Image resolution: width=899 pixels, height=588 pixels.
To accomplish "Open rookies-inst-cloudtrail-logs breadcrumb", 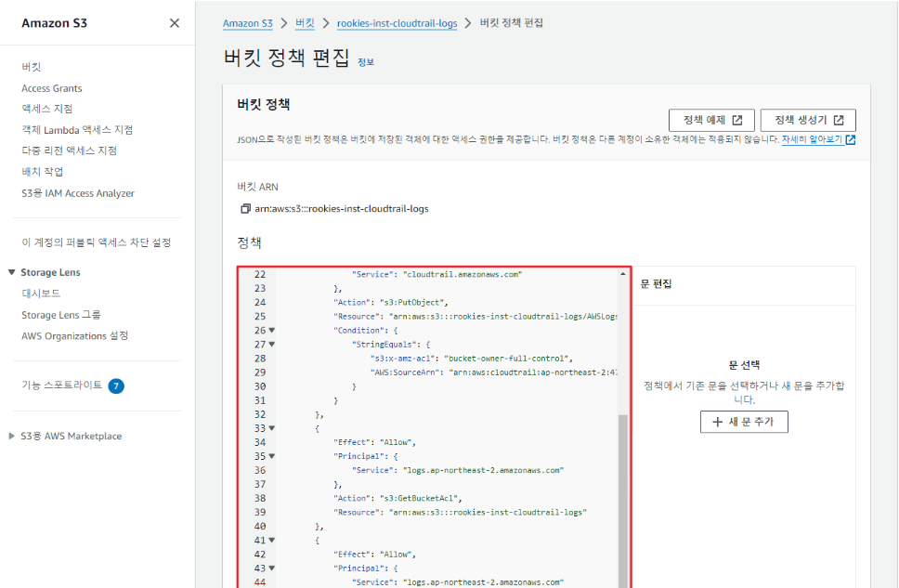I will [397, 23].
